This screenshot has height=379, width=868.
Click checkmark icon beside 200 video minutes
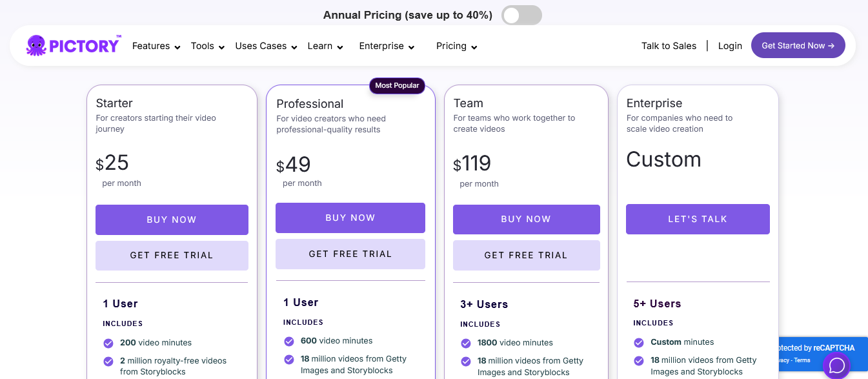[108, 343]
